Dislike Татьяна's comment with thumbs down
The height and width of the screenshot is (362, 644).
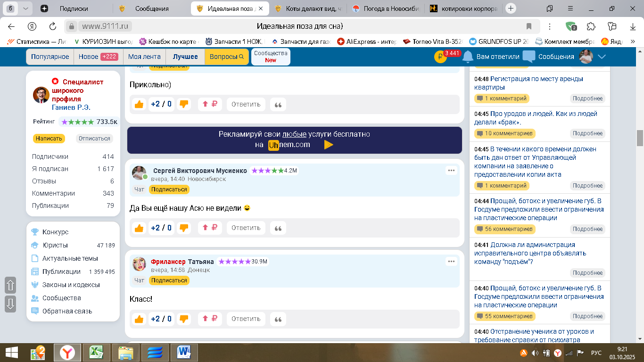tap(184, 319)
